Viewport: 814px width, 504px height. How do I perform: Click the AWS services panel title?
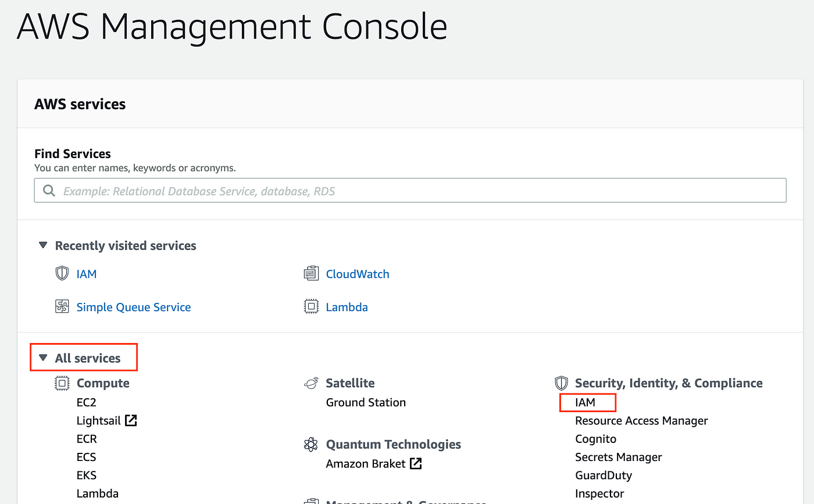(80, 104)
